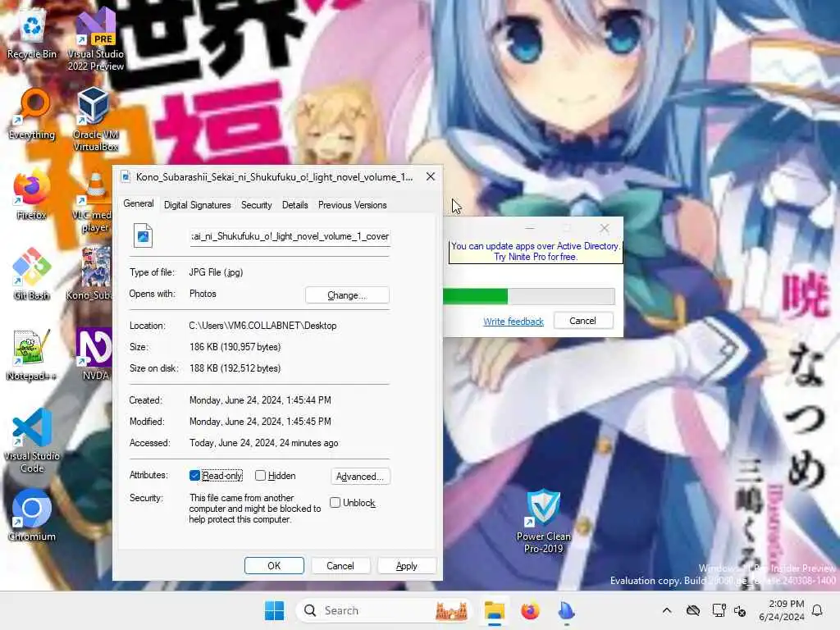
Task: Select the NVDA desktop shortcut
Action: [x=95, y=354]
